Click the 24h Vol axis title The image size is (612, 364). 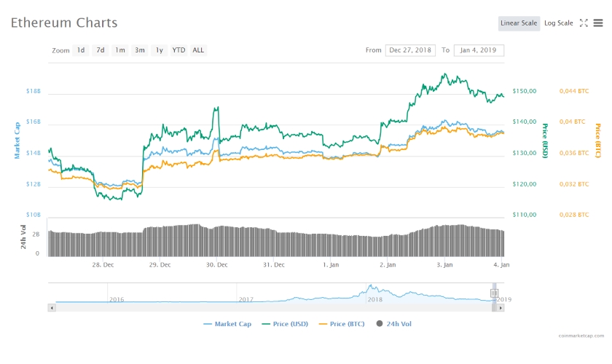(x=23, y=237)
